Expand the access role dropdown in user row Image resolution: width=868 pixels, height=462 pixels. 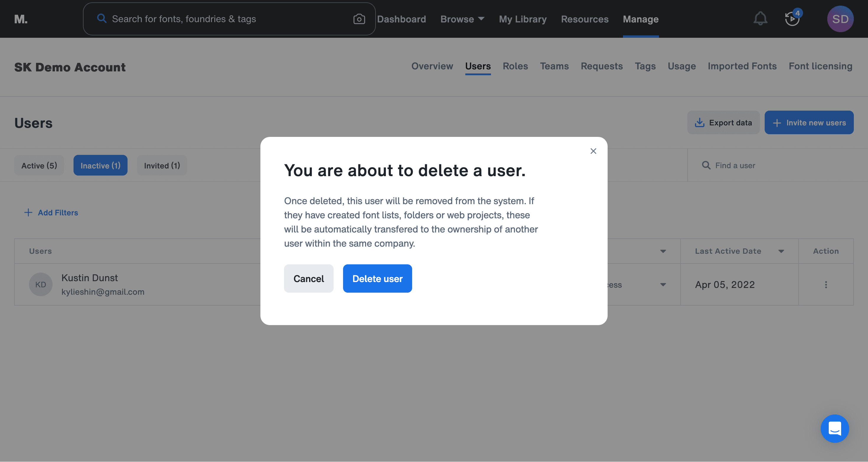[x=663, y=285]
